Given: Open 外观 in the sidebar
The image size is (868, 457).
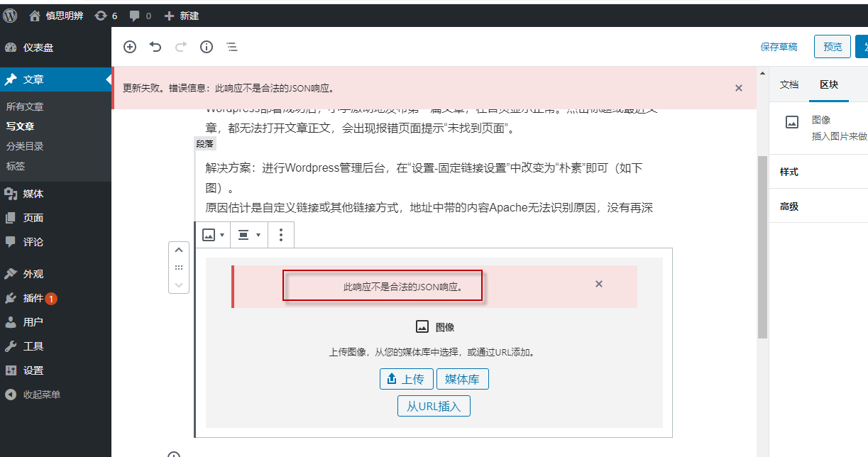Looking at the screenshot, I should pos(55,274).
